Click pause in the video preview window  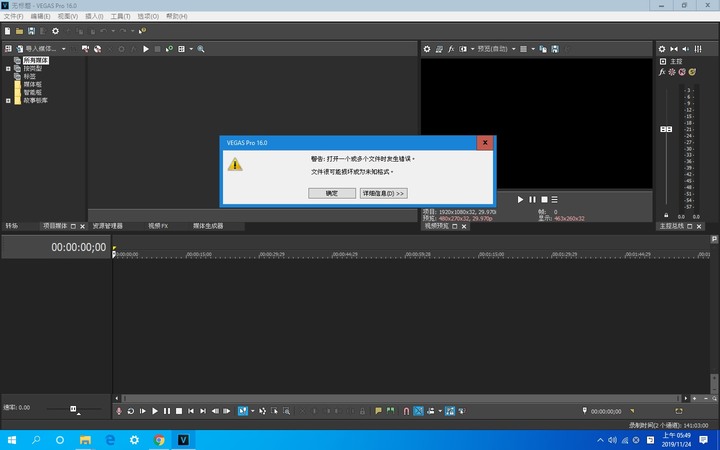pos(532,199)
